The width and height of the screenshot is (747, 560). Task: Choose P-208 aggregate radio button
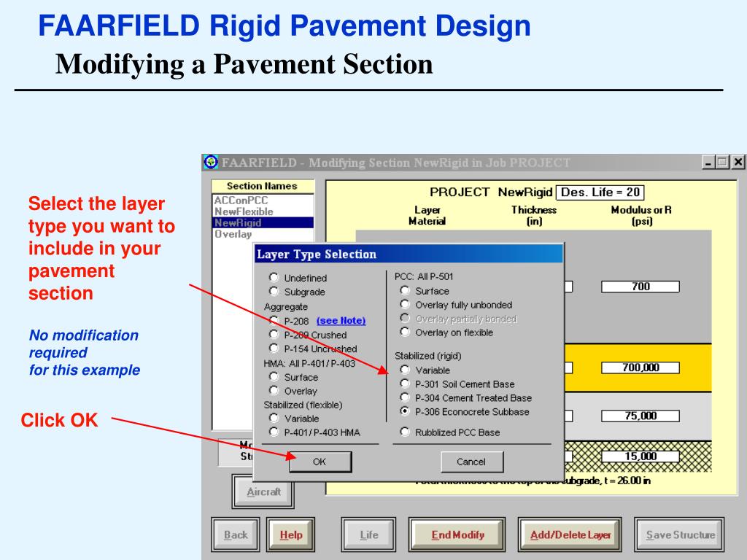point(274,321)
